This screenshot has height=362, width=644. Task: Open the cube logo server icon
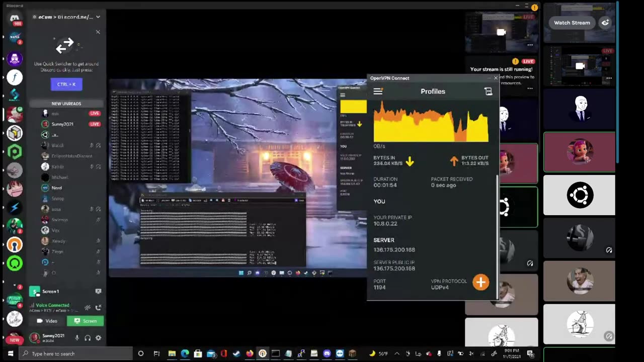[15, 133]
